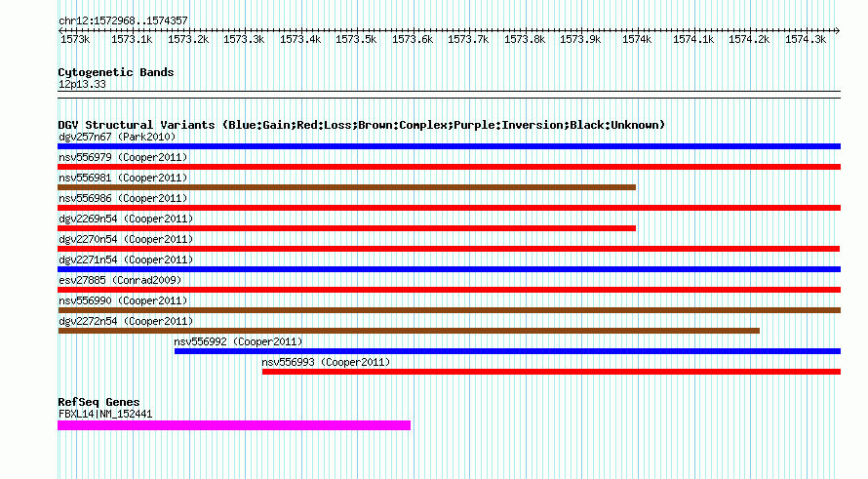Select the 1574.1k ruler tick label
The height and width of the screenshot is (479, 868).
coord(693,39)
